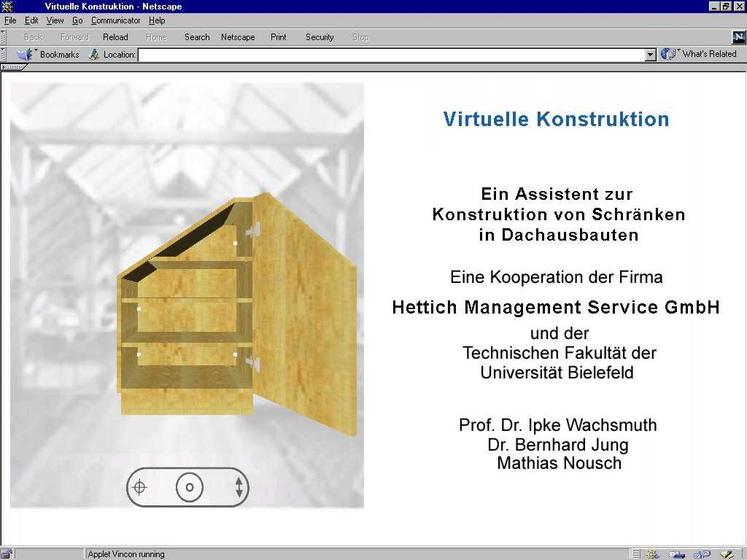The width and height of the screenshot is (747, 560).
Task: Expand the collapsed personal toolbar tab
Action: pyautogui.click(x=13, y=67)
